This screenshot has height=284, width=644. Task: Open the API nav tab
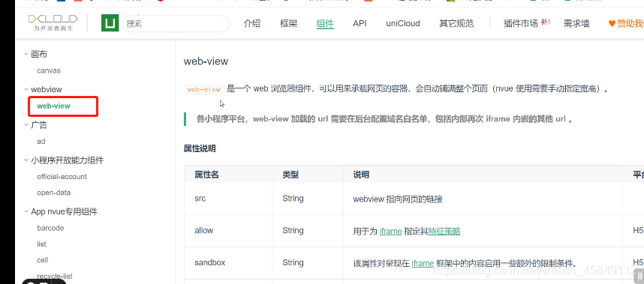click(x=360, y=23)
